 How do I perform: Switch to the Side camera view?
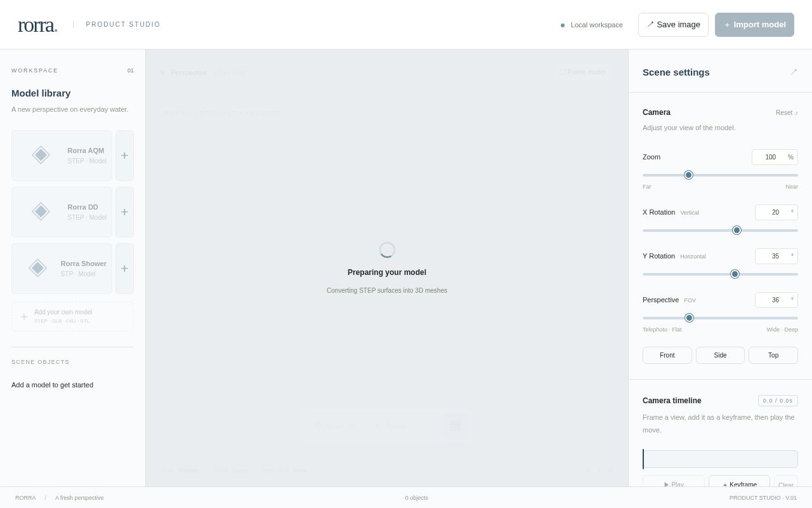pos(720,355)
